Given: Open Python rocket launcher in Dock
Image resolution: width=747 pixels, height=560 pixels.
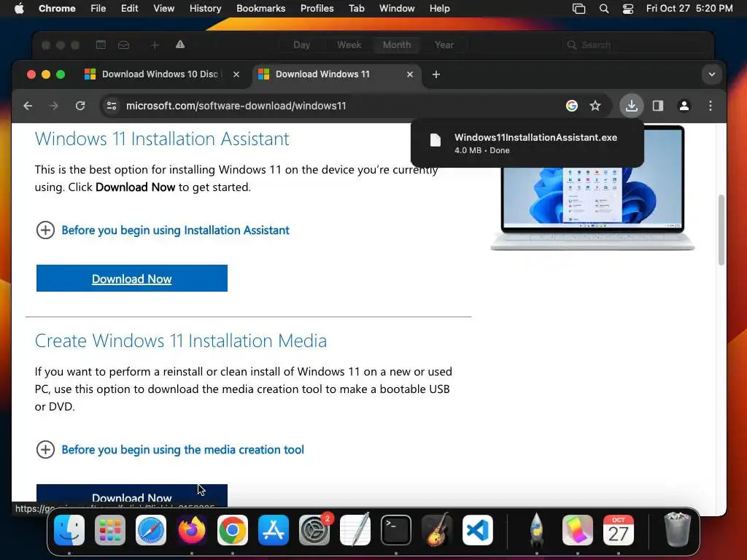Looking at the screenshot, I should click(x=536, y=530).
